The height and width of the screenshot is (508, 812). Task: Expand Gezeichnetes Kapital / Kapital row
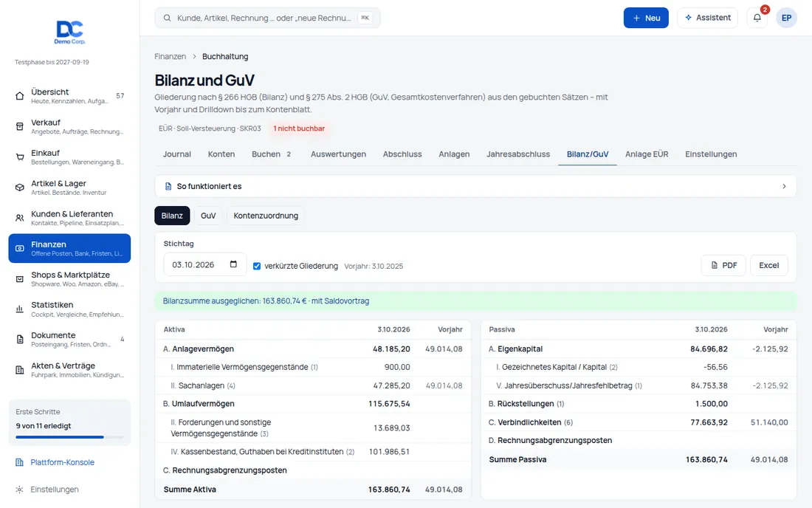(x=639, y=367)
